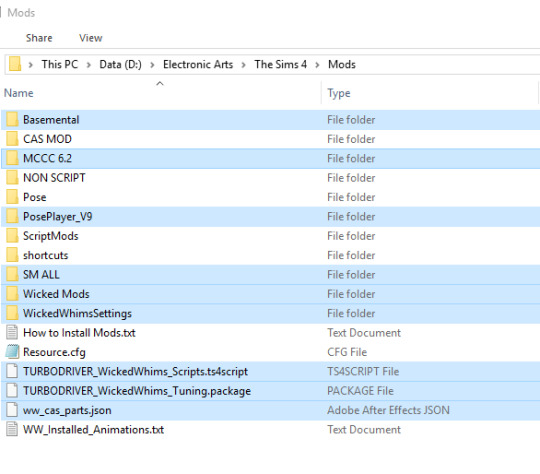Select the MCCC 6.2 folder name

click(47, 158)
